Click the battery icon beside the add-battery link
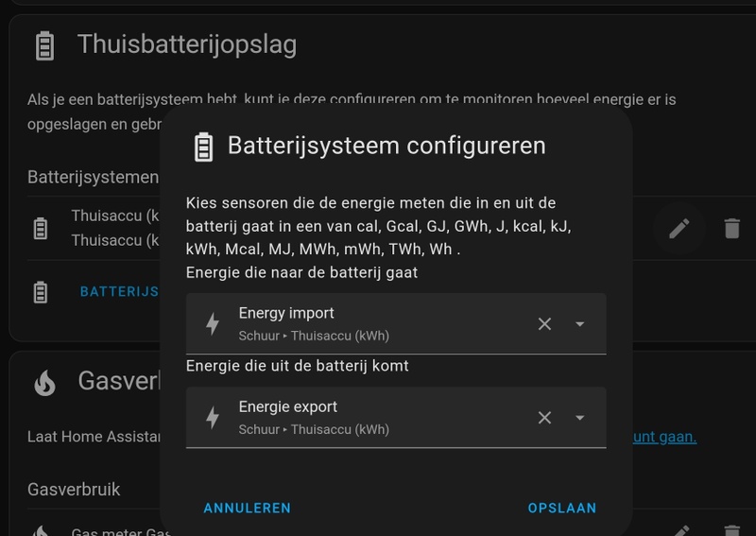 (x=40, y=291)
